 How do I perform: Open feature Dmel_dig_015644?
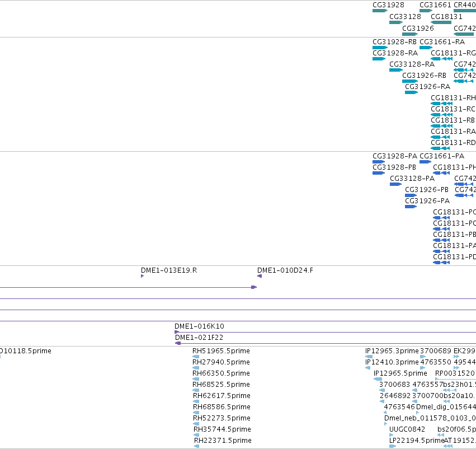coord(417,413)
